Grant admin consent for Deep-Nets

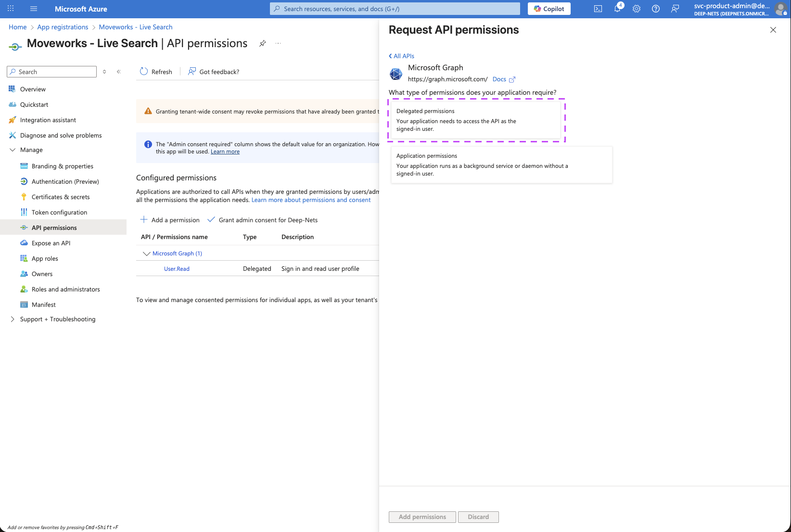[x=262, y=220]
